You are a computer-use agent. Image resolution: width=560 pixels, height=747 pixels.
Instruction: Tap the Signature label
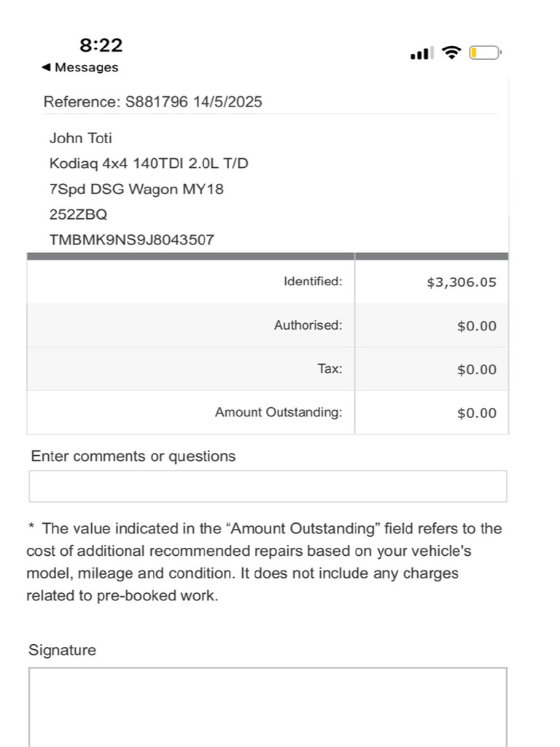click(63, 650)
